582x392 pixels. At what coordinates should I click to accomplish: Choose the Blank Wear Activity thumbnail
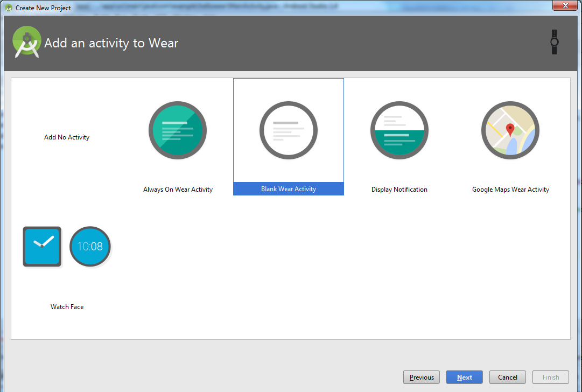[x=289, y=130]
